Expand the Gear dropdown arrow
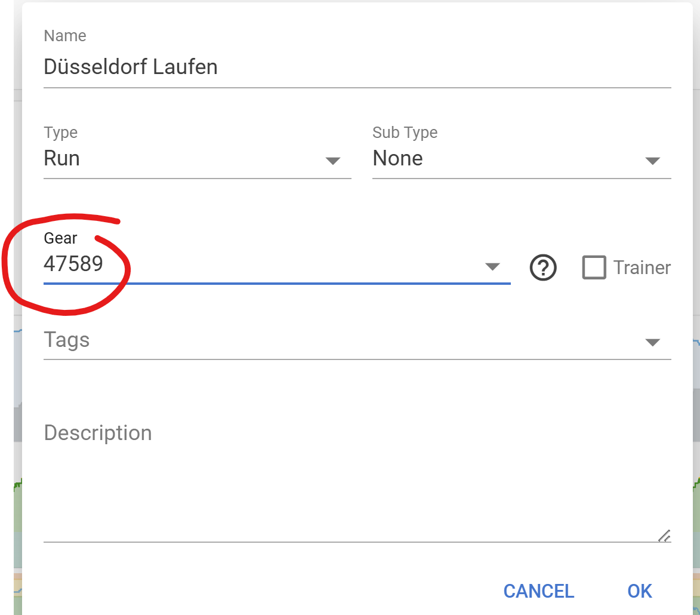Screen dimensions: 700x615 (x=492, y=267)
